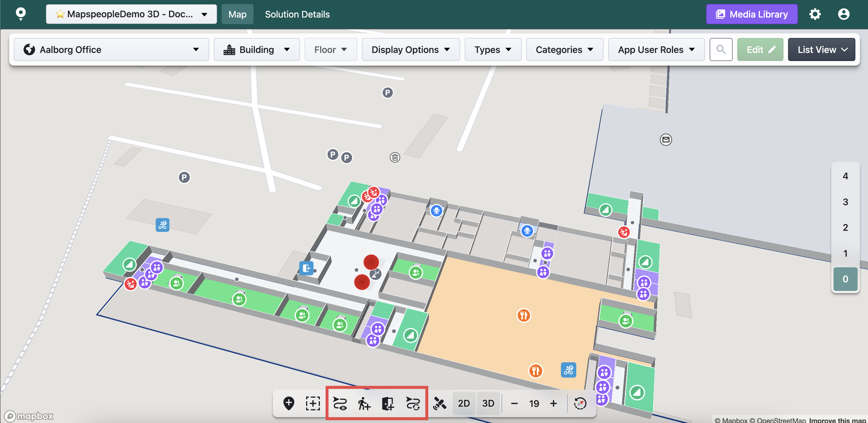The width and height of the screenshot is (868, 423).
Task: Click the add door icon
Action: click(x=388, y=403)
